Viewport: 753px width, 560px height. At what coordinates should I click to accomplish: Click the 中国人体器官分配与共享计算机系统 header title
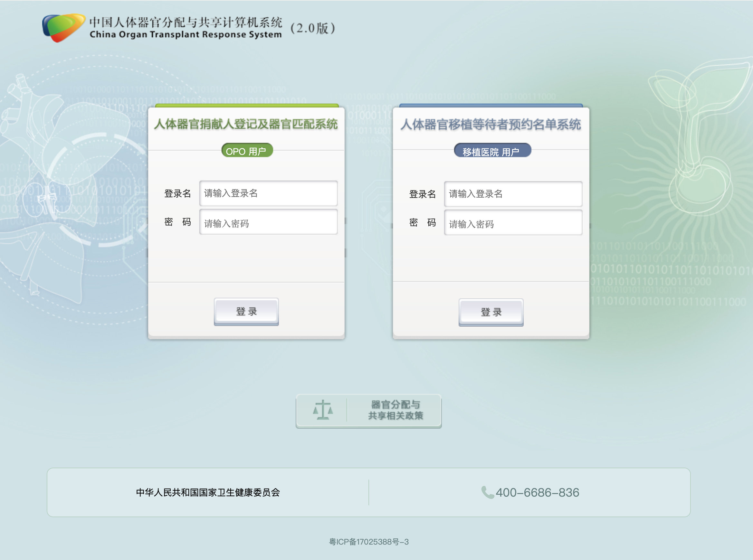point(186,22)
